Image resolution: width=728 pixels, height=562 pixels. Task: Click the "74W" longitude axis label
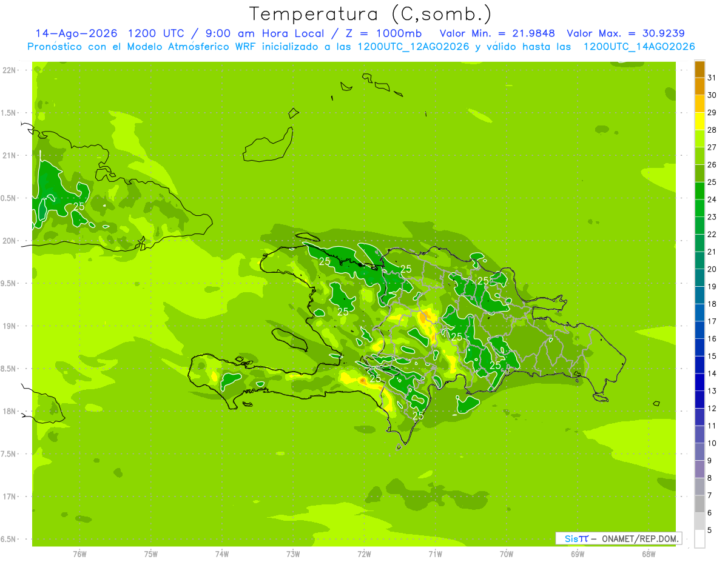222,554
